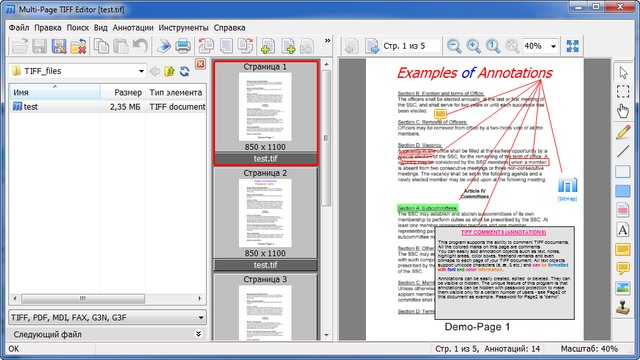The width and height of the screenshot is (640, 360).
Task: Refresh the file list
Action: [184, 71]
